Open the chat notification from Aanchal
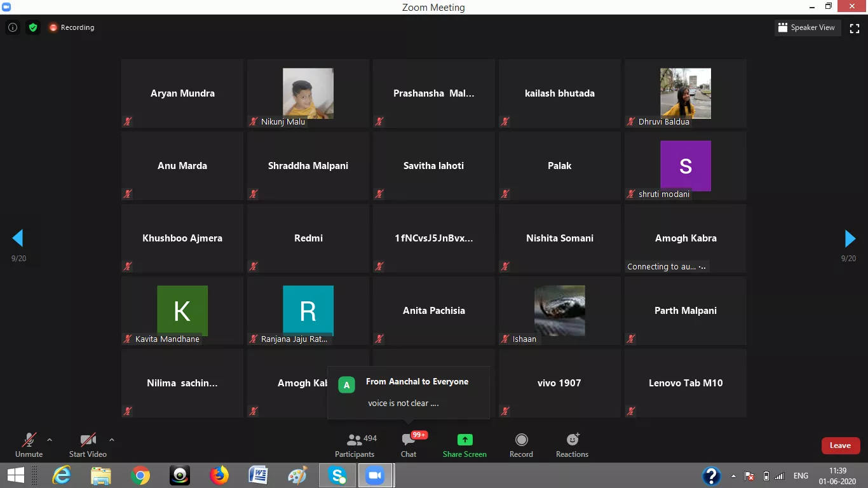Viewport: 868px width, 488px height. tap(408, 392)
